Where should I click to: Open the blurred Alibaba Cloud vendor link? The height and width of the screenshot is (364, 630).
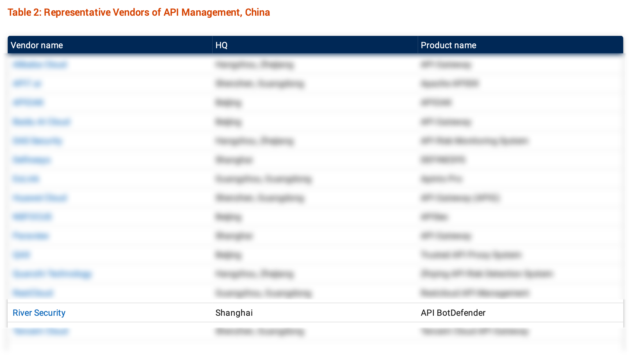[40, 64]
